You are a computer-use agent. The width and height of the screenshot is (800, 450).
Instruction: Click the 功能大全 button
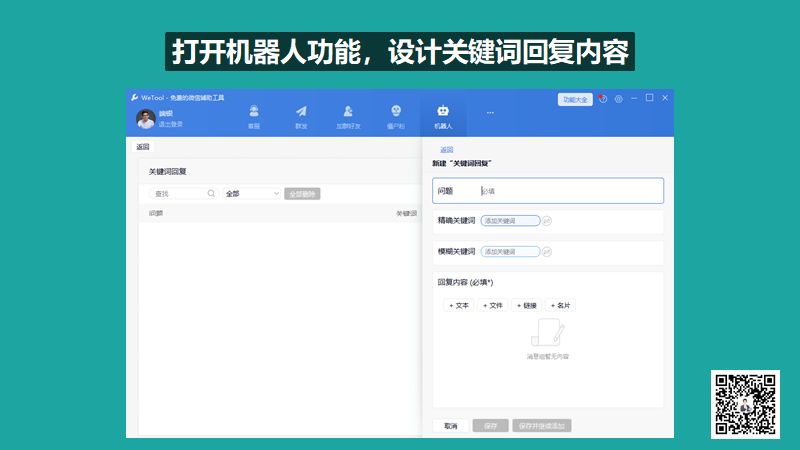(x=575, y=99)
